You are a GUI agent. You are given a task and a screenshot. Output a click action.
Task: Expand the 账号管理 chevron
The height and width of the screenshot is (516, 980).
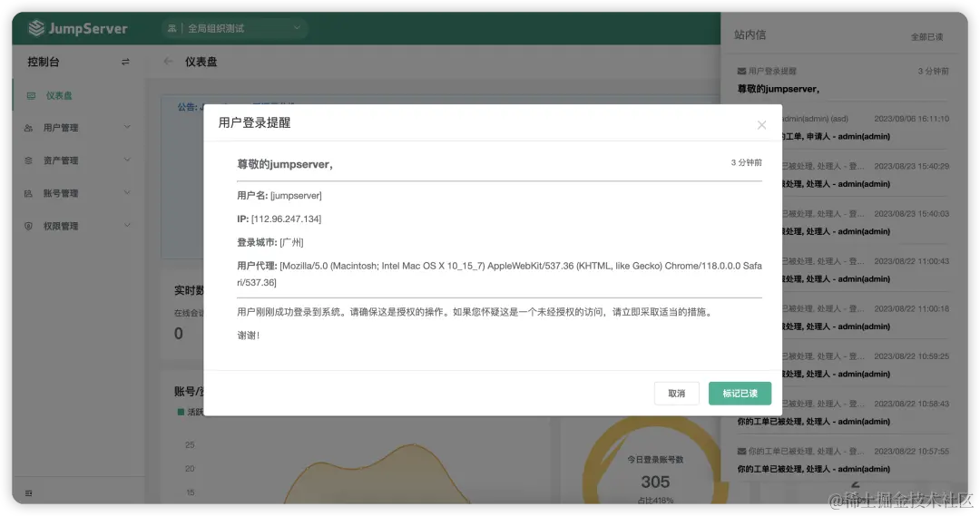click(128, 192)
